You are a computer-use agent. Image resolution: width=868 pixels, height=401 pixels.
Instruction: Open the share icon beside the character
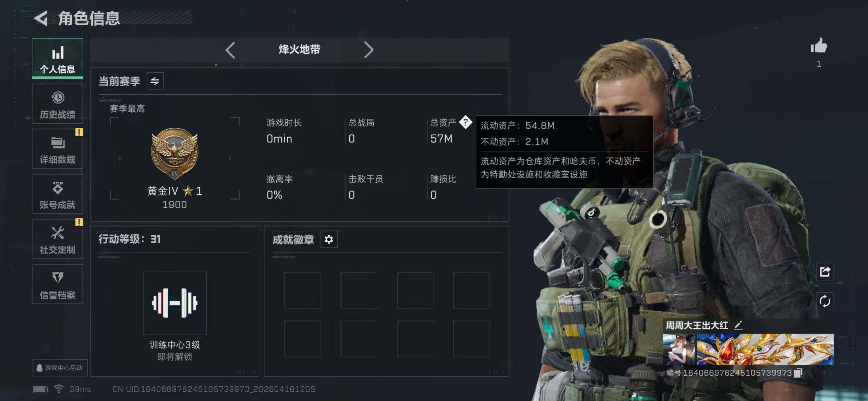click(824, 271)
